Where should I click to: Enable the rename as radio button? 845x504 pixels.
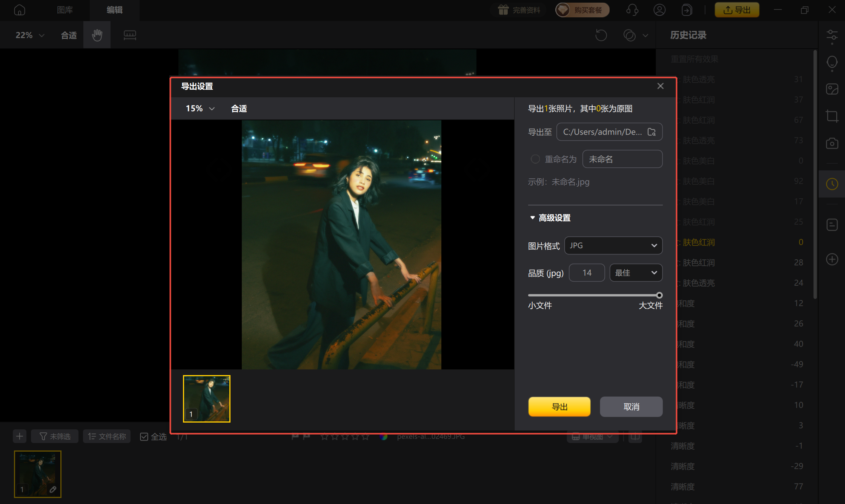click(x=535, y=159)
